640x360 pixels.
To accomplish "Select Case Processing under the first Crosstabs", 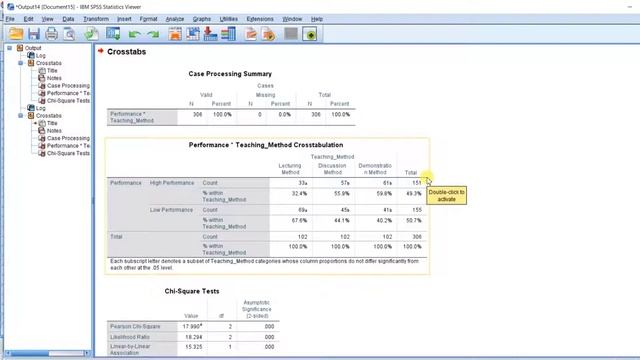I will pyautogui.click(x=68, y=85).
